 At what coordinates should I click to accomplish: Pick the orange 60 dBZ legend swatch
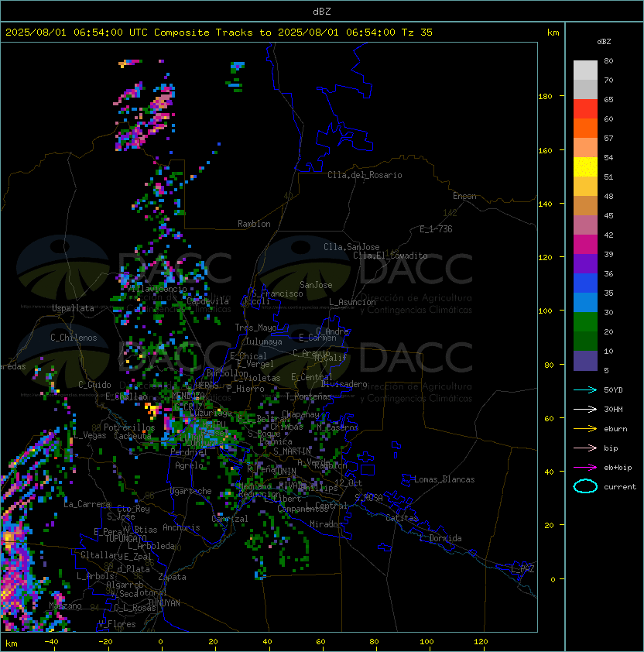point(585,128)
